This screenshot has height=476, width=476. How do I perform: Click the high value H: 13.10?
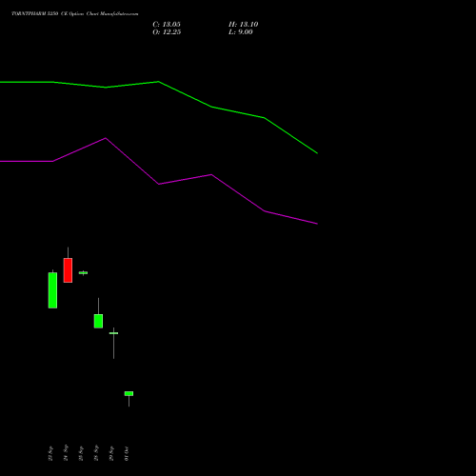coord(243,25)
